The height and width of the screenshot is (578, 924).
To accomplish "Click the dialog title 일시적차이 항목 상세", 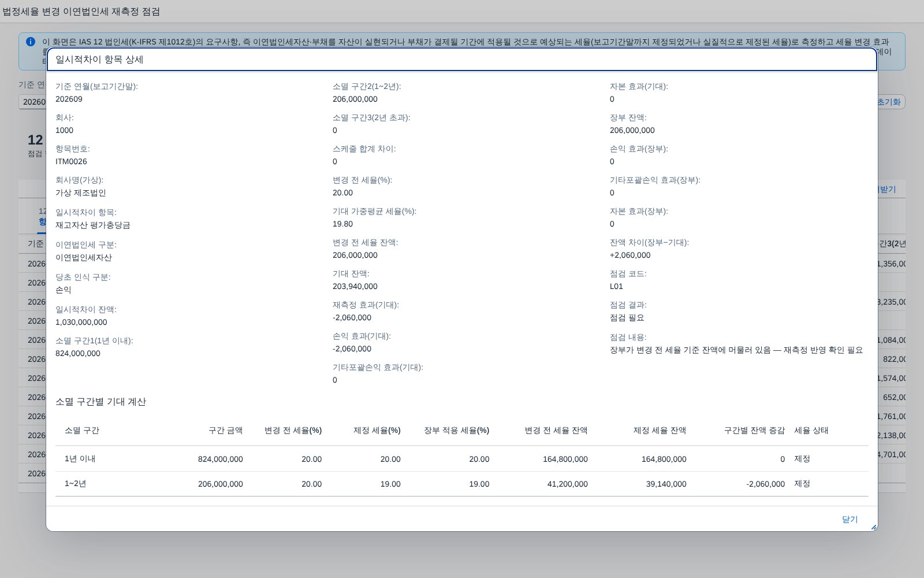I will point(99,60).
